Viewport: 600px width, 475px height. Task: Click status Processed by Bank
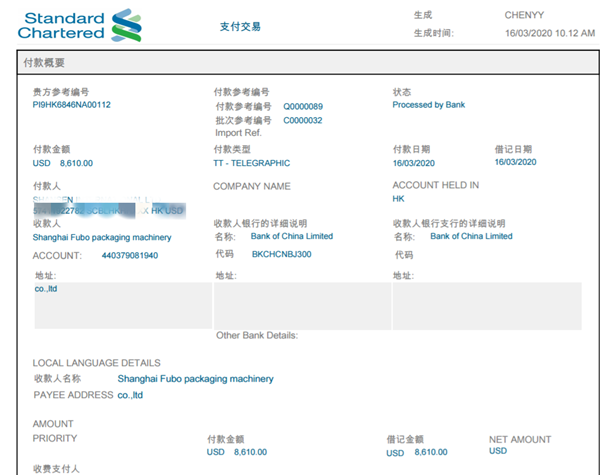pyautogui.click(x=429, y=104)
